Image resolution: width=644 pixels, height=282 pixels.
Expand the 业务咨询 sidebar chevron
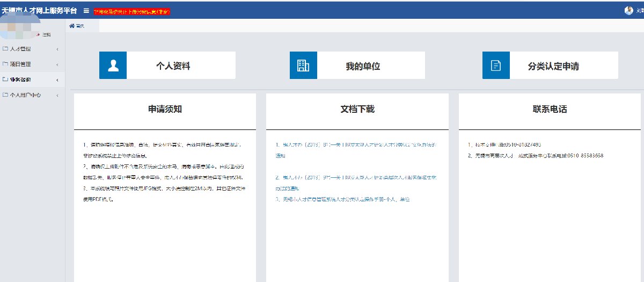pyautogui.click(x=57, y=81)
